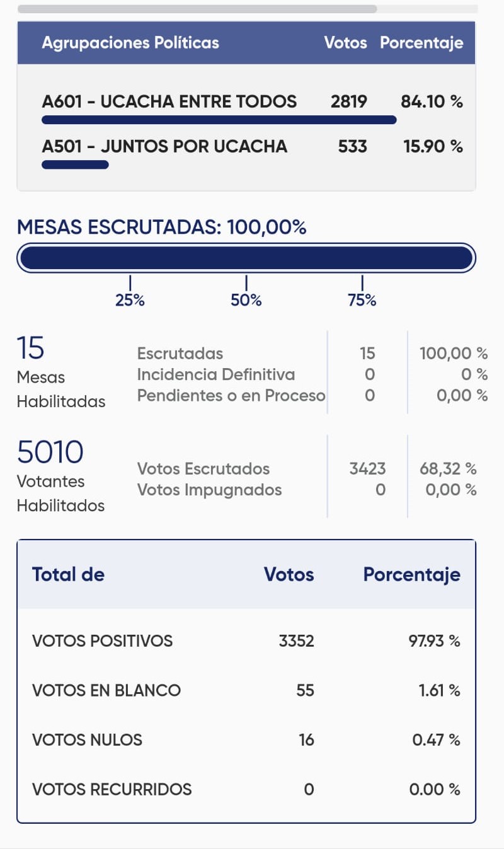504x849 pixels.
Task: Click the Agrupaciones Políticas column header
Action: point(130,43)
